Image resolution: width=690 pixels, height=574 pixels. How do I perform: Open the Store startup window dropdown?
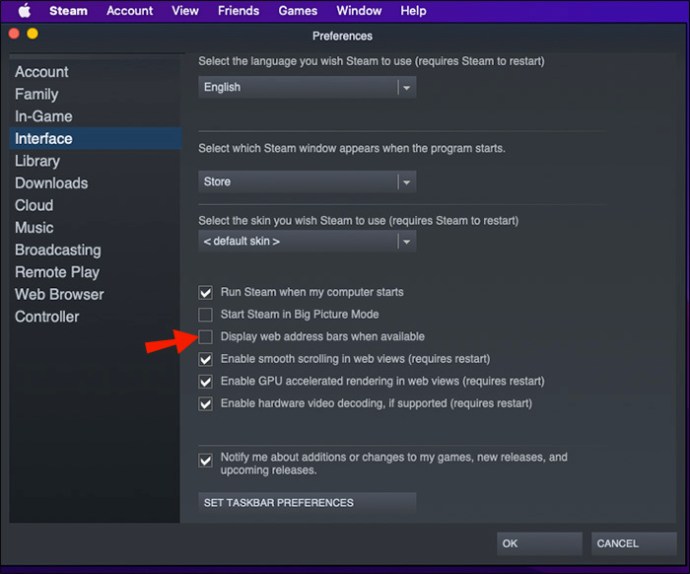[x=307, y=182]
